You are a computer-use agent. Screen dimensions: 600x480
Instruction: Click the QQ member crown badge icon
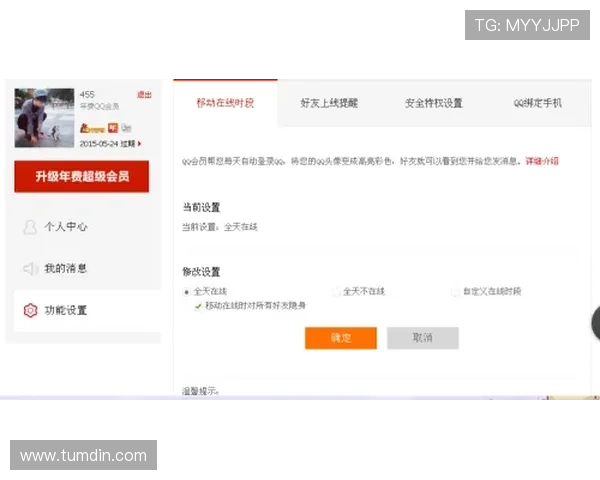tap(92, 128)
